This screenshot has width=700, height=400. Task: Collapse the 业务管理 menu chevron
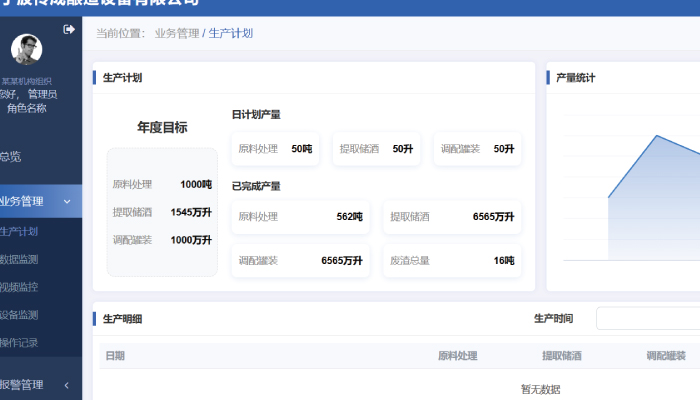point(67,201)
